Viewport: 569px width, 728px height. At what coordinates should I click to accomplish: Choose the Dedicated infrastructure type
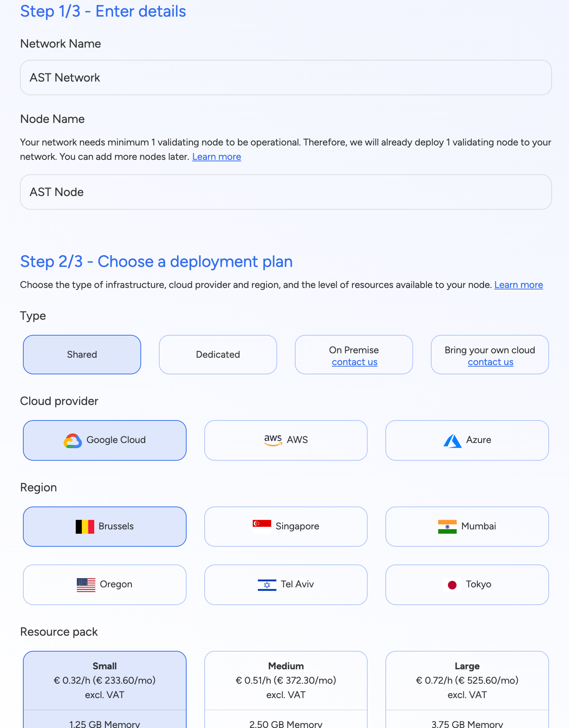coord(218,355)
